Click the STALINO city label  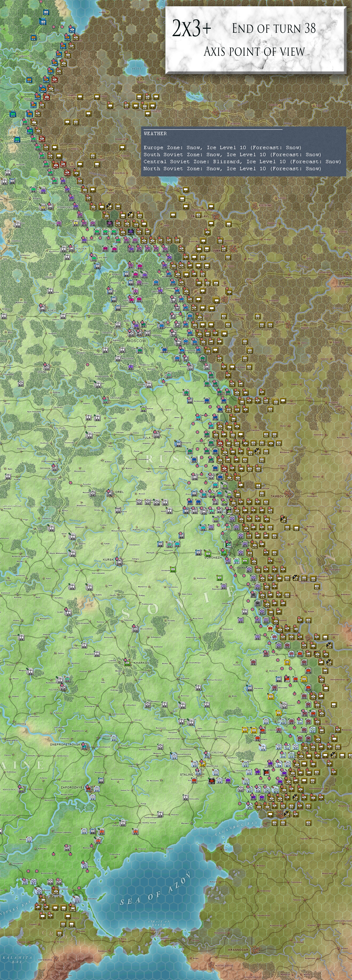(x=187, y=774)
